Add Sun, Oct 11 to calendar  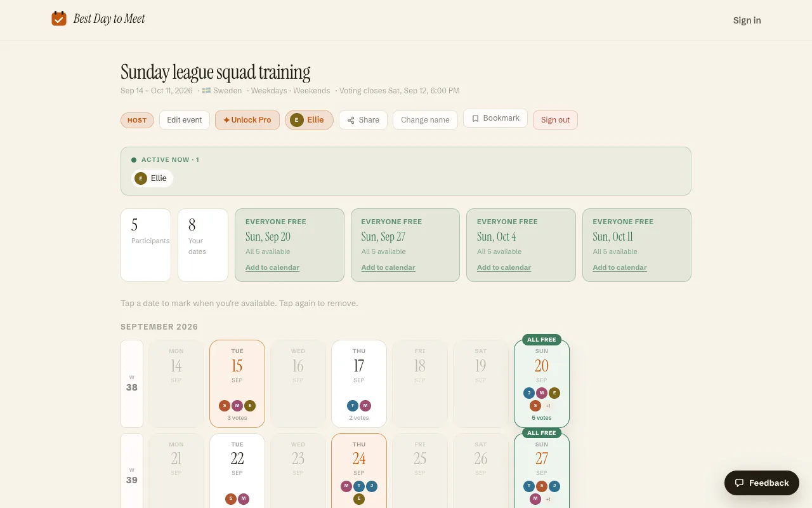(620, 267)
